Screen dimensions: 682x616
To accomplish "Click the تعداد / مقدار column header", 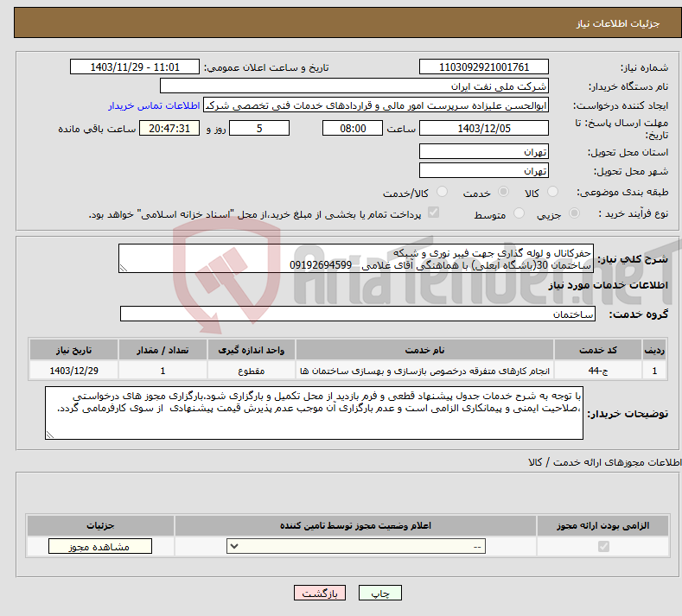I will [x=163, y=350].
